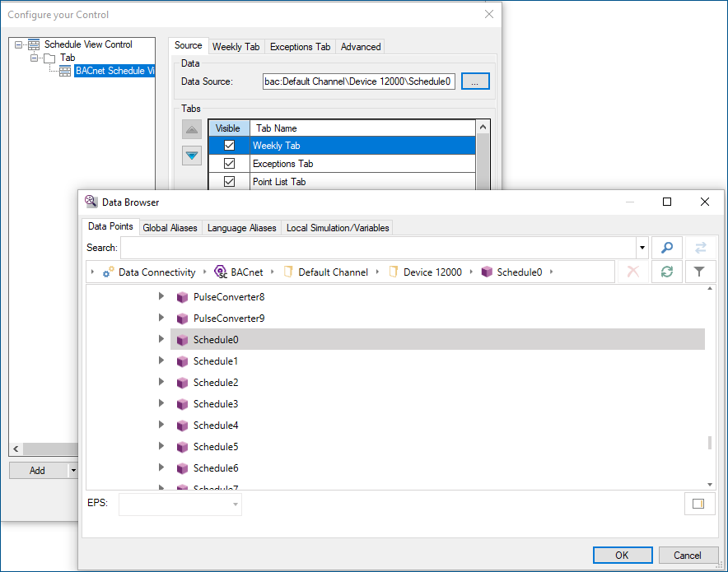Click the Tab Name column header
Image resolution: width=728 pixels, height=572 pixels.
(362, 128)
